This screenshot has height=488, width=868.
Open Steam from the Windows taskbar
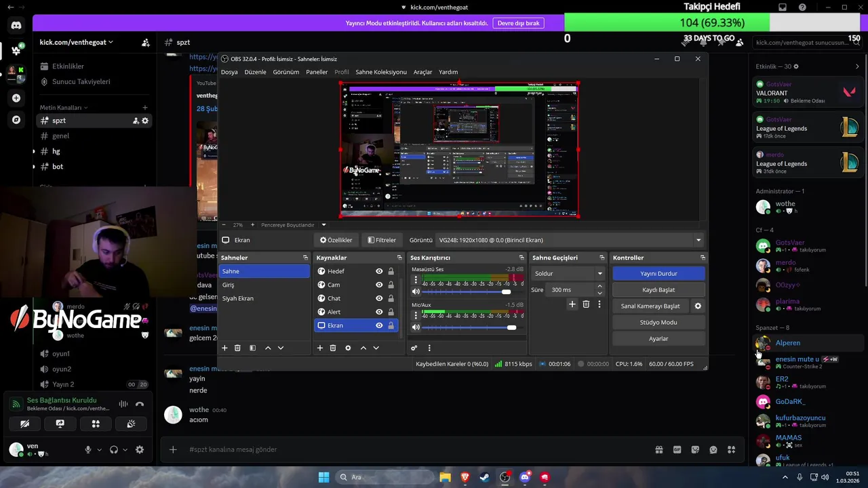coord(484,477)
